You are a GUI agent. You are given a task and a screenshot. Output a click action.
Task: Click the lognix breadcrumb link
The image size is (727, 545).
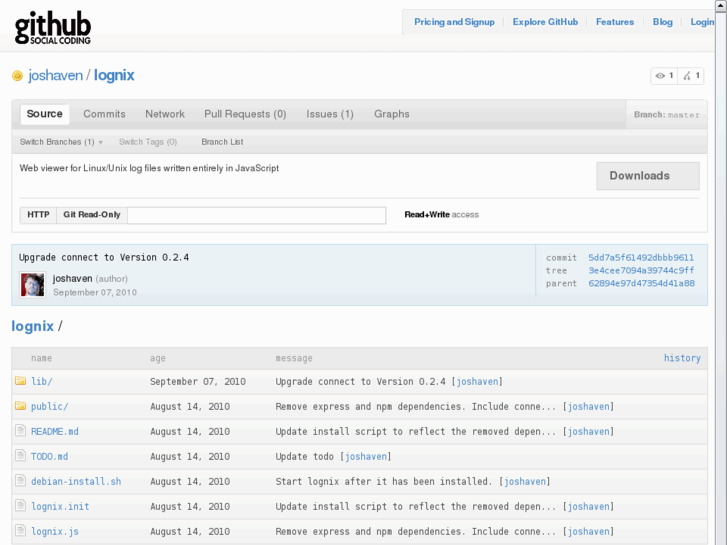tap(32, 326)
